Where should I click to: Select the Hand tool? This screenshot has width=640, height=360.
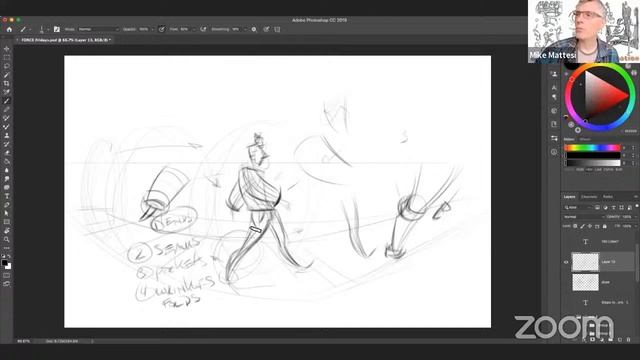tap(7, 231)
